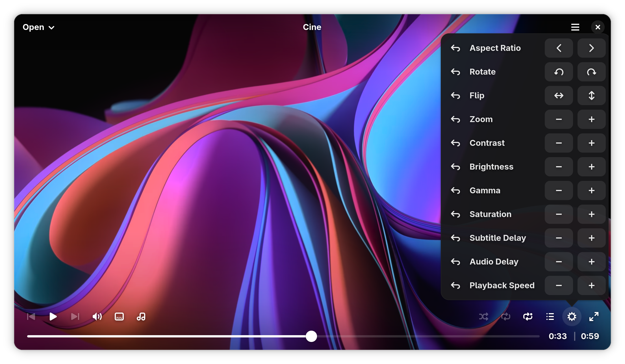Screen dimensions: 625x364
Task: Toggle the repeat-one loop icon with dot
Action: point(528,317)
